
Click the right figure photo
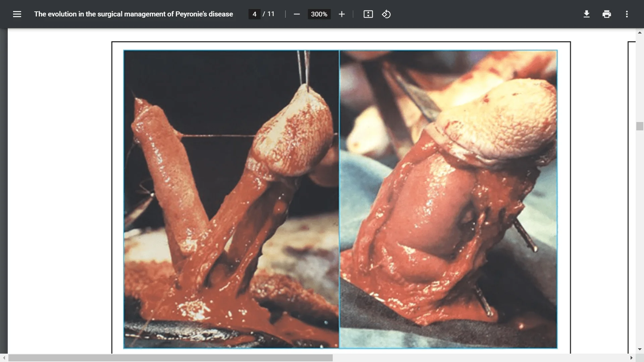[448, 199]
